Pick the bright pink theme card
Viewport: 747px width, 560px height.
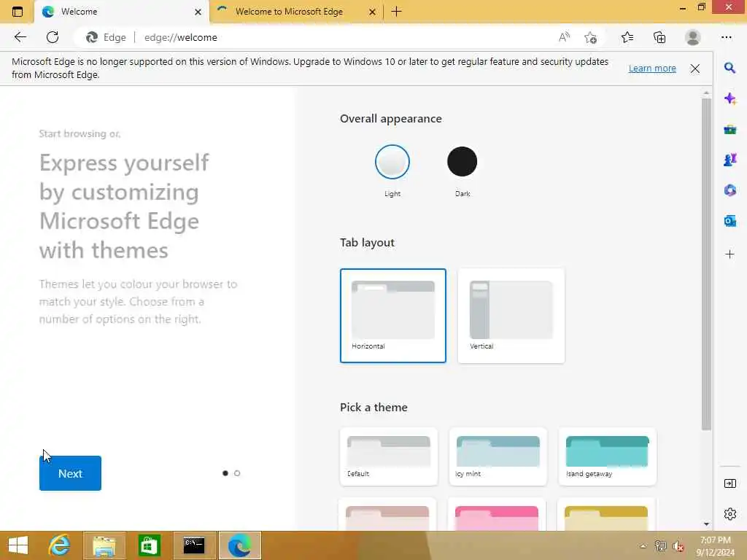click(496, 516)
